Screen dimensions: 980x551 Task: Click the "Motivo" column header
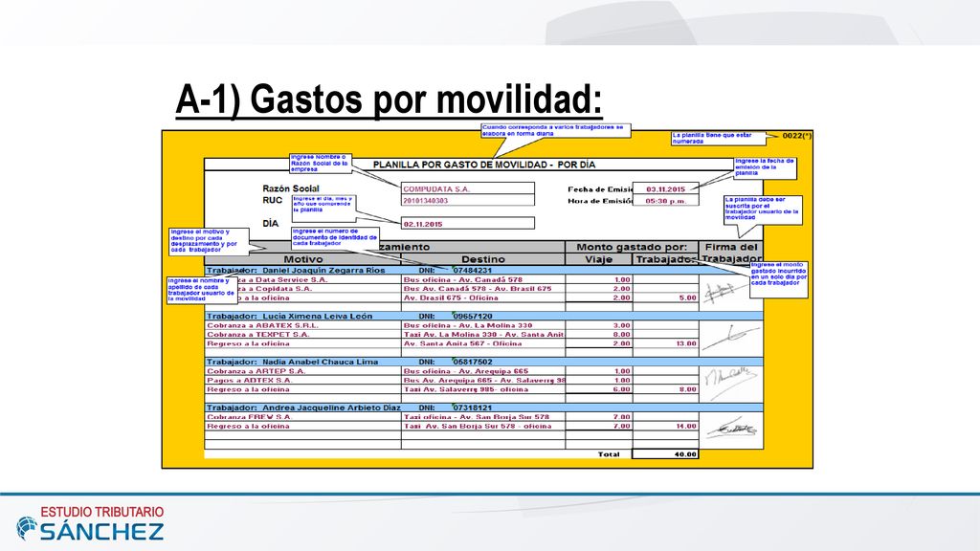pos(303,259)
